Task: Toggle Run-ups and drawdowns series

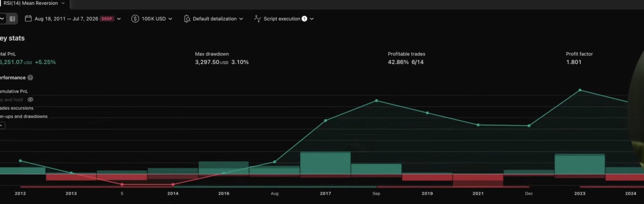Action: pyautogui.click(x=24, y=116)
